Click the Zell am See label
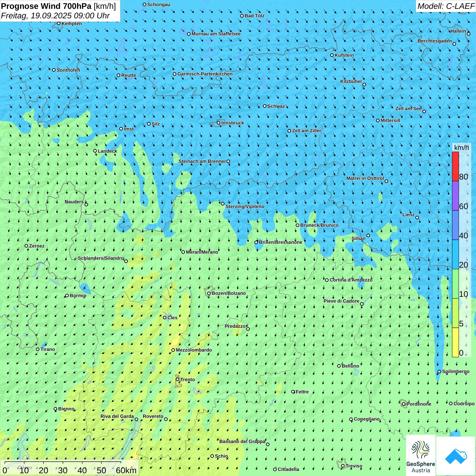Viewport: 476px width, 476px height. tap(408, 108)
